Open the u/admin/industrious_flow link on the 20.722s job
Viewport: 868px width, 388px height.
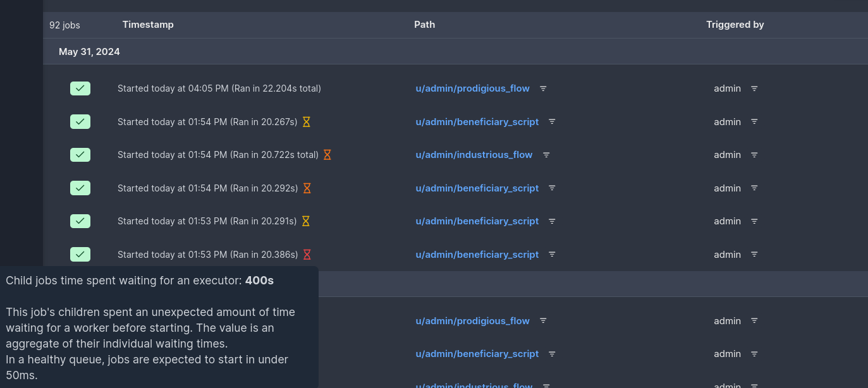pos(474,155)
